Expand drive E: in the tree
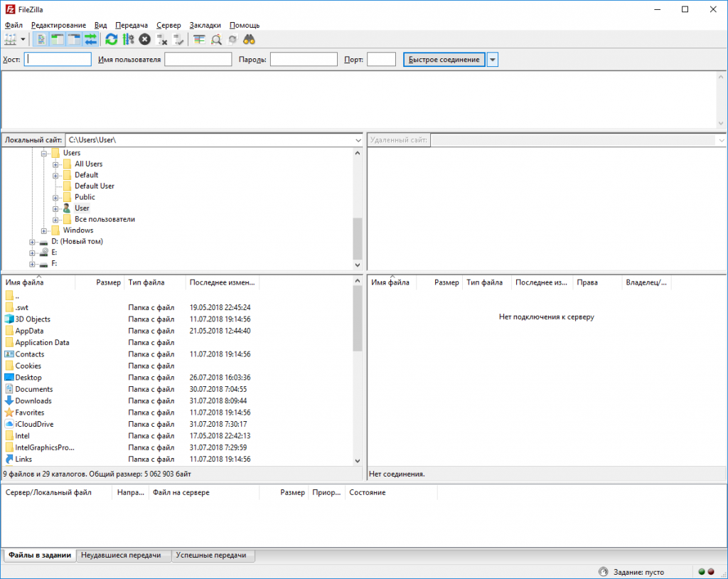 click(x=32, y=253)
